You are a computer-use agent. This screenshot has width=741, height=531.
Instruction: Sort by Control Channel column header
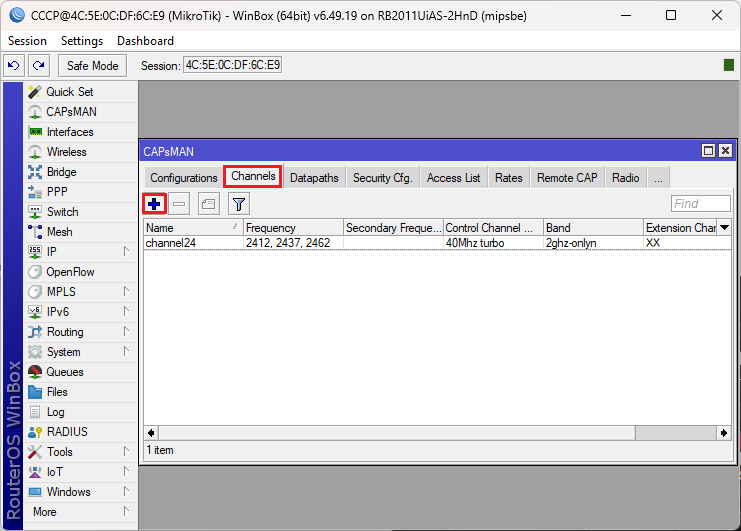493,228
